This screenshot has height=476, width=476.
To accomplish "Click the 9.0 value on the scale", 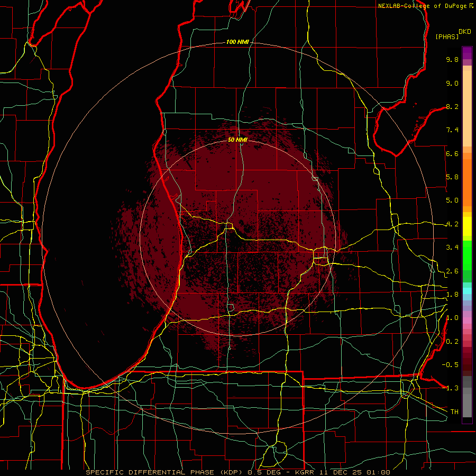I will tap(452, 83).
